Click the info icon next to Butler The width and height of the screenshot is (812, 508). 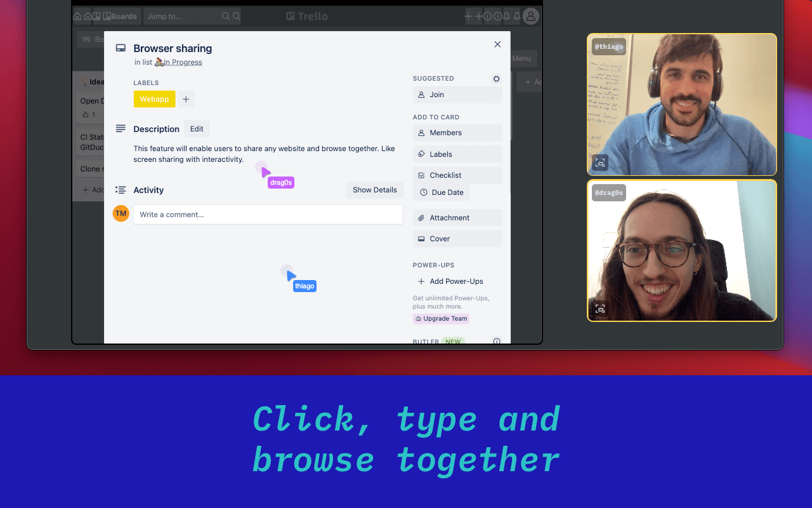(495, 341)
